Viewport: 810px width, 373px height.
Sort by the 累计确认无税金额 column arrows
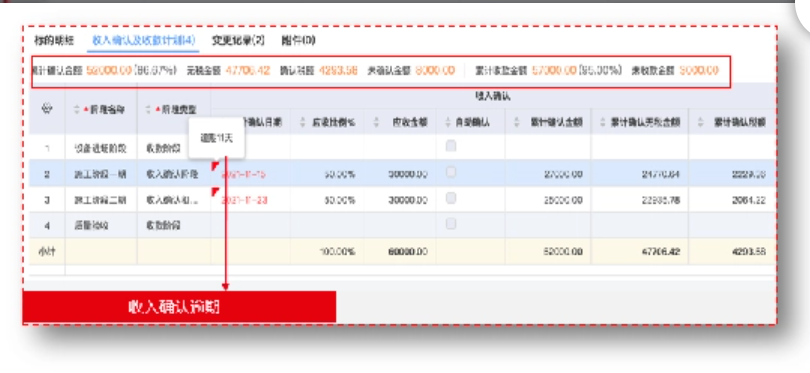pyautogui.click(x=603, y=122)
